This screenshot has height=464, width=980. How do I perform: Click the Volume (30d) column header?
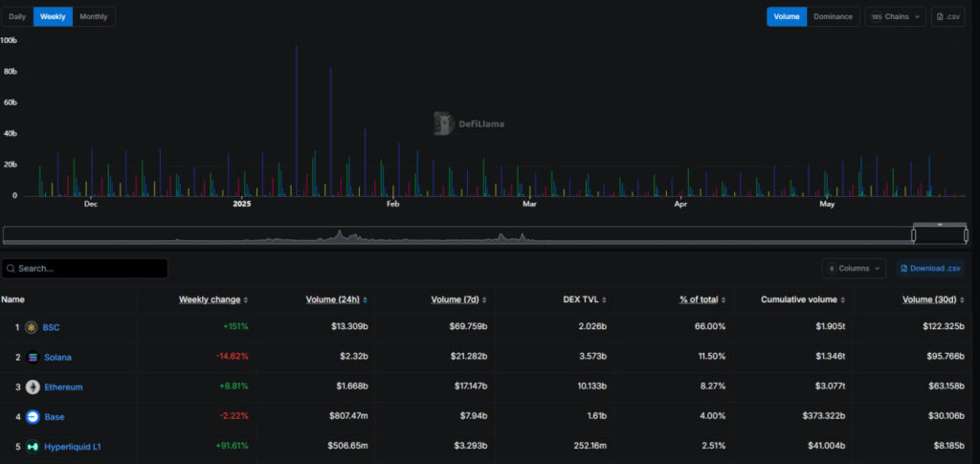pos(929,299)
